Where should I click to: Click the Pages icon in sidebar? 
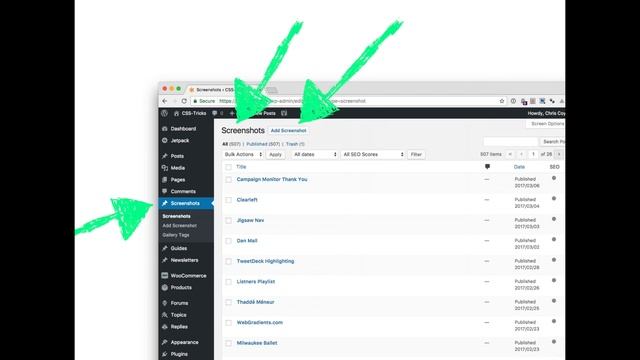164,180
